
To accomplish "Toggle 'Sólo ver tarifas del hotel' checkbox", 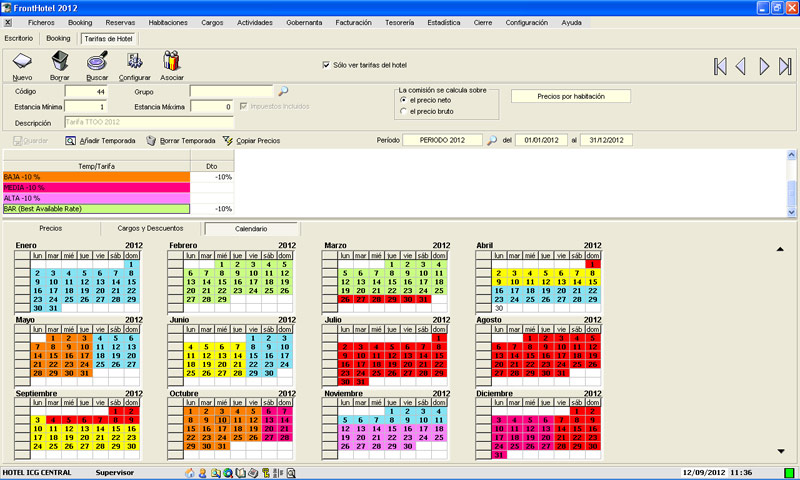I will (x=326, y=65).
